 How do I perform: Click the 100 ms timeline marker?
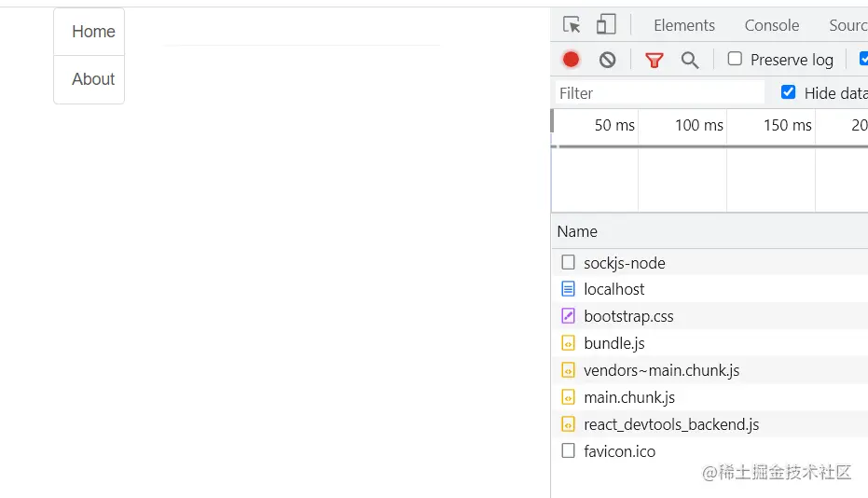699,125
